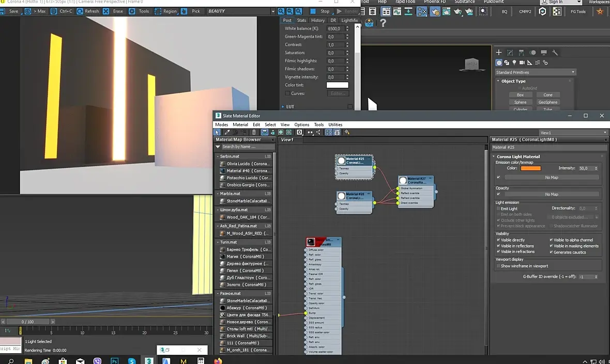
Task: Toggle Slate Material Editor icon in main toolbar
Action: [422, 12]
